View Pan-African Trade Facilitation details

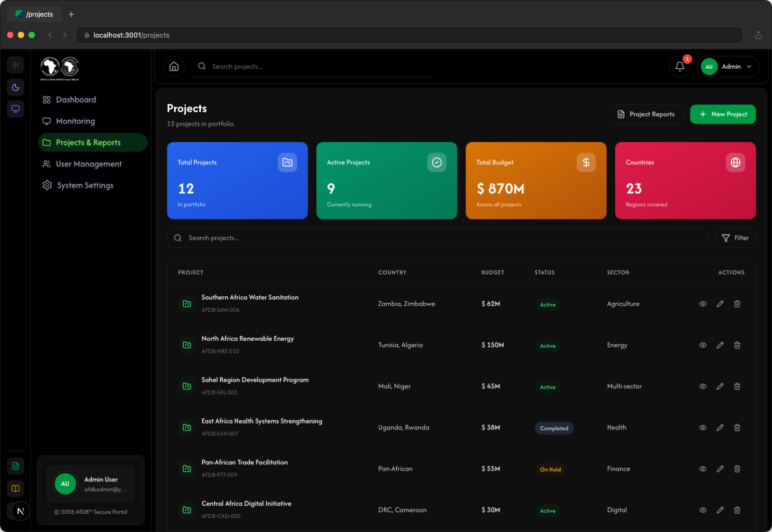pos(703,469)
